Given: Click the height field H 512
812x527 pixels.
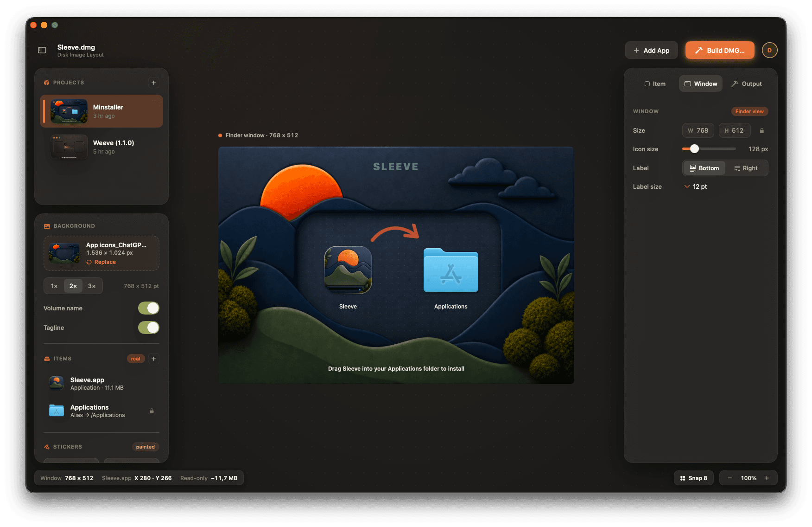Looking at the screenshot, I should 735,130.
